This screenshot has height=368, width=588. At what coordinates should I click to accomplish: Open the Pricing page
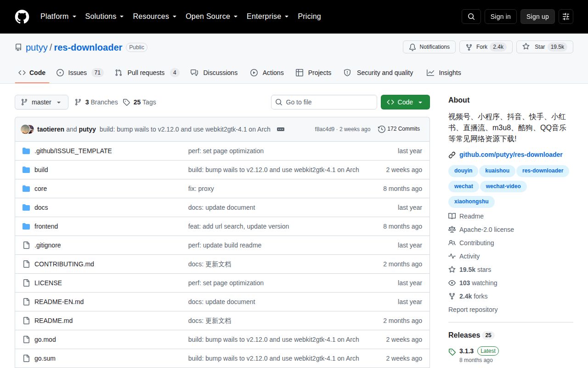309,16
